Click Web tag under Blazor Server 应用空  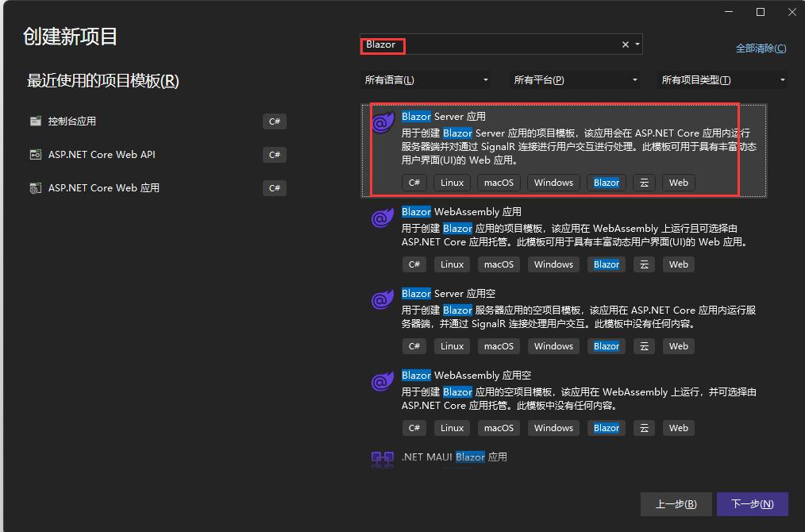[678, 346]
